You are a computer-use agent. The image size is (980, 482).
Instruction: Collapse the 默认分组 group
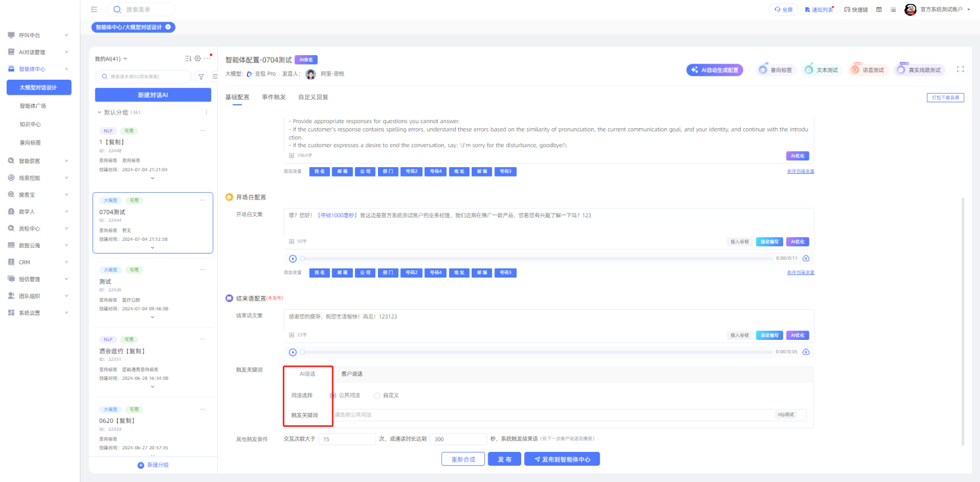point(100,113)
